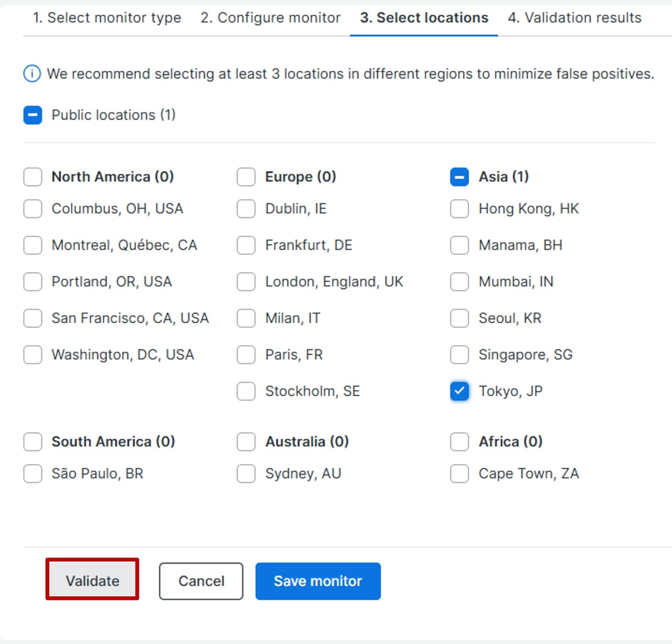Select the São Paulo, BR checkbox
Screen dimensions: 672x644
(x=33, y=473)
